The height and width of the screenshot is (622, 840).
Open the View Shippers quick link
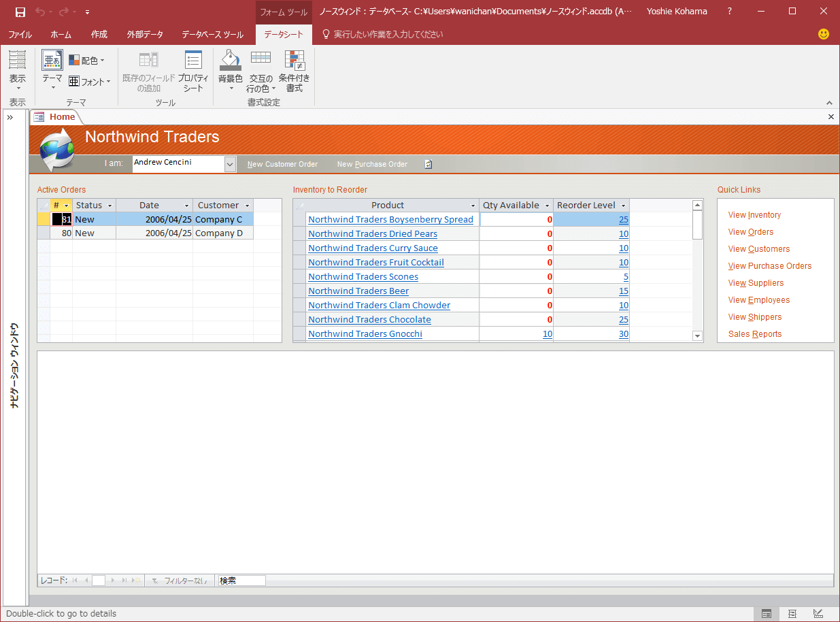755,317
